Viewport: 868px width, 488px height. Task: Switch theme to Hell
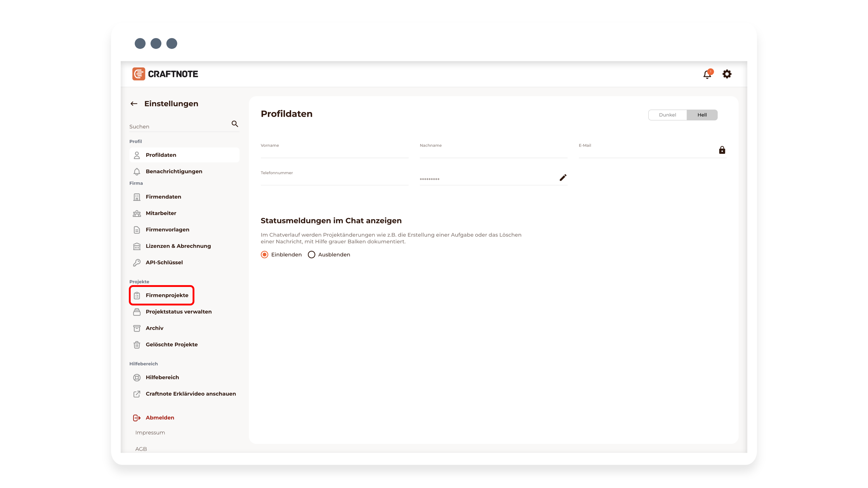pos(702,115)
